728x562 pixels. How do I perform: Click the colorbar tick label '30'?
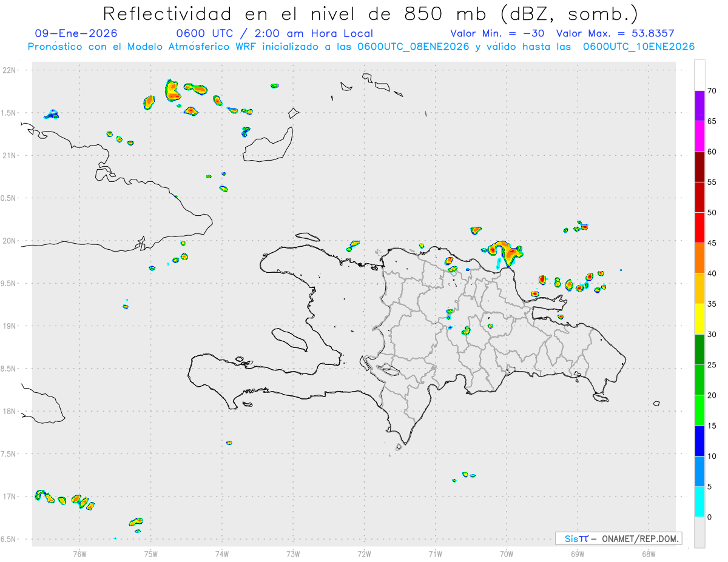712,335
